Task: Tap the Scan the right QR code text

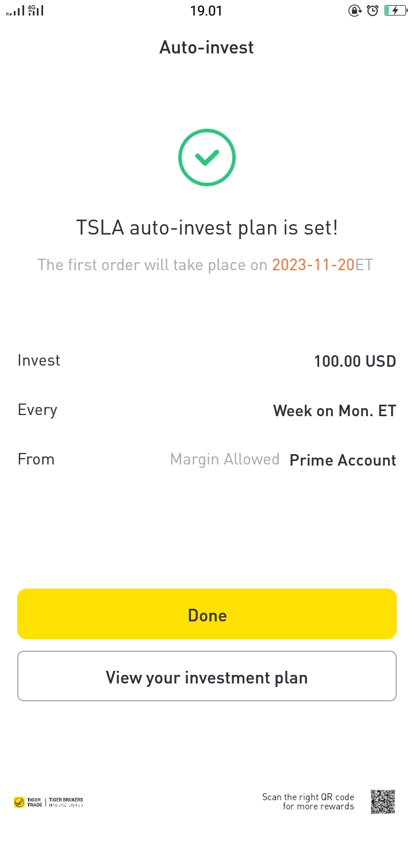Action: point(308,801)
